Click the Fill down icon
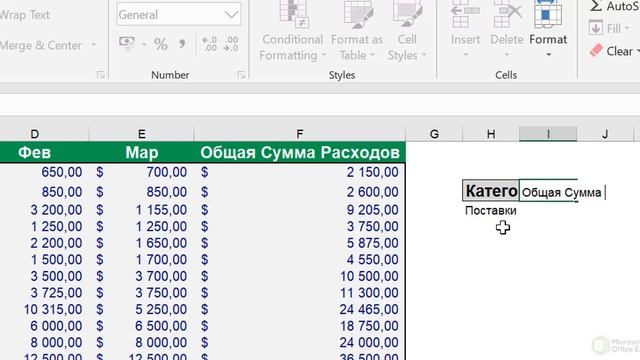The height and width of the screenshot is (360, 640). coord(596,29)
